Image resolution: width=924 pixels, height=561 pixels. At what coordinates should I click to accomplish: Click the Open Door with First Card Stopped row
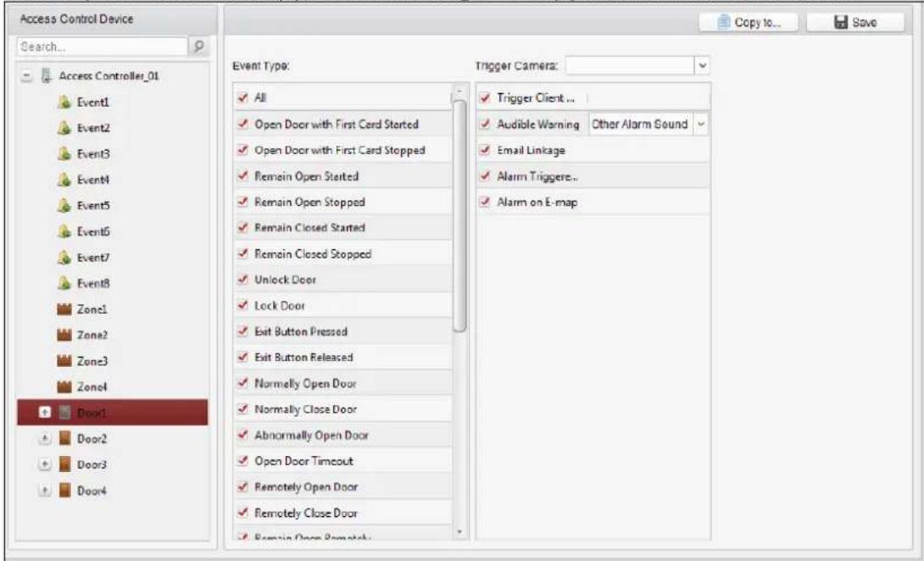tap(343, 150)
